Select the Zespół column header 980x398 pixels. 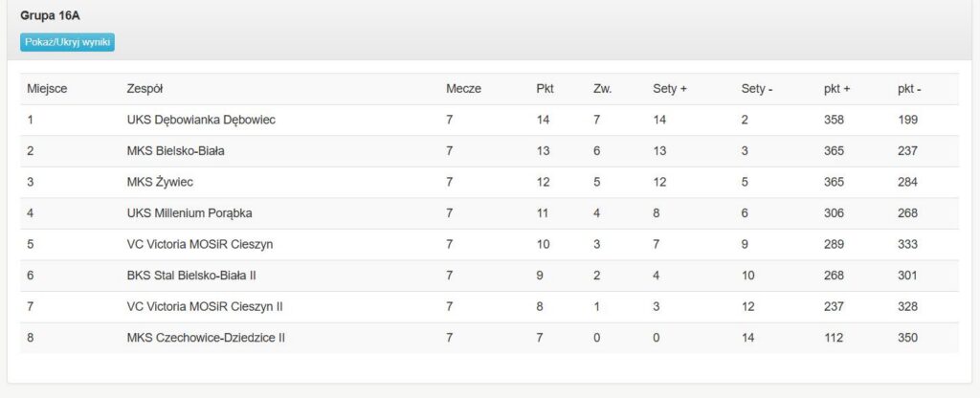(145, 89)
